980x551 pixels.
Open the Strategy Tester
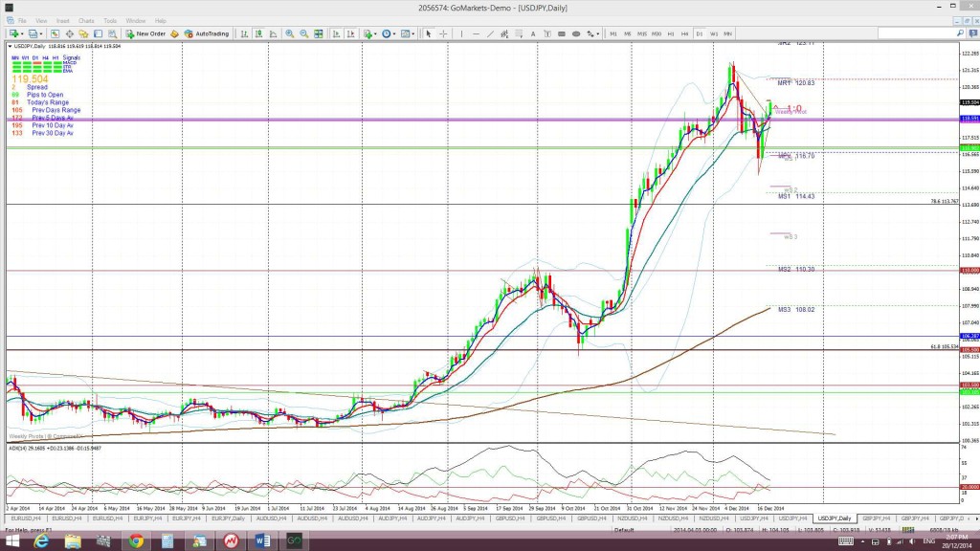(112, 33)
